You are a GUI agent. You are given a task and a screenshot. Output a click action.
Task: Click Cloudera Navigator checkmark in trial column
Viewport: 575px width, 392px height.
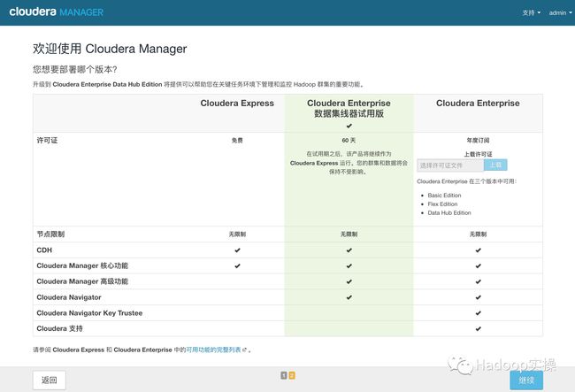pyautogui.click(x=349, y=297)
